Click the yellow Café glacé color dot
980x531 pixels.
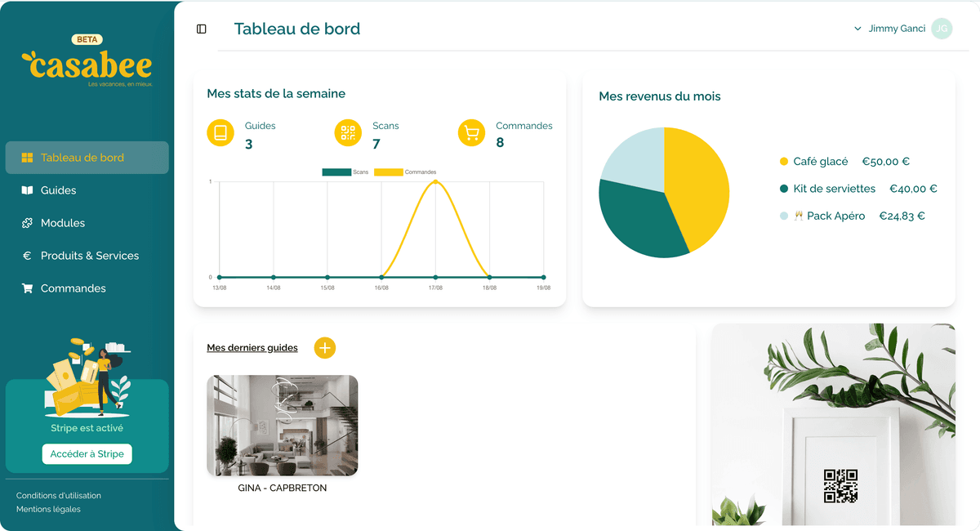(x=785, y=162)
